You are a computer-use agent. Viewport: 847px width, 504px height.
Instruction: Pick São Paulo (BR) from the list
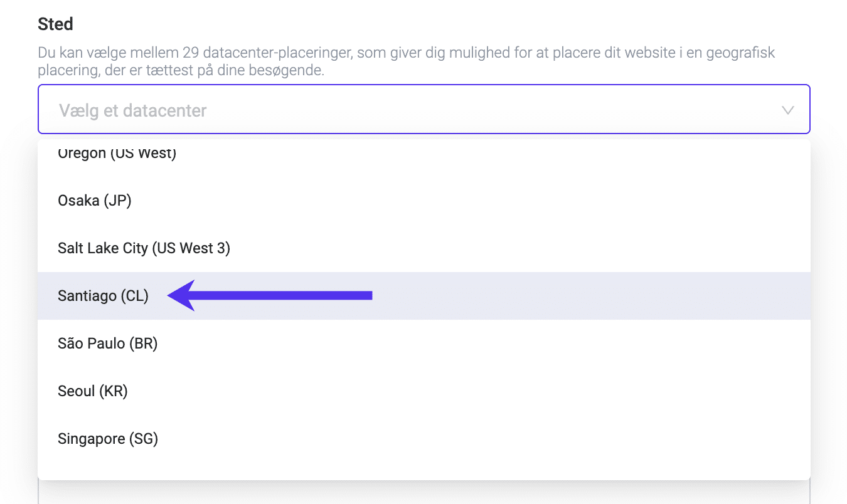107,344
